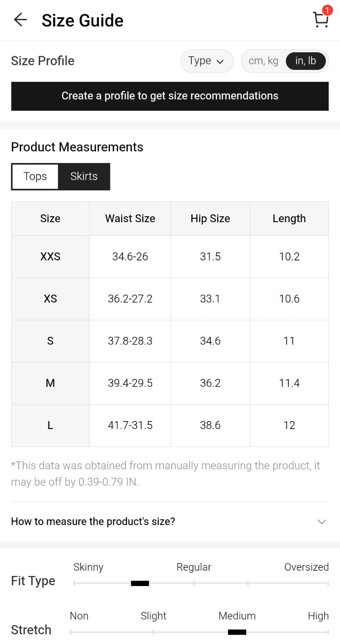Image resolution: width=340 pixels, height=644 pixels.
Task: Tap the back arrow icon
Action: click(x=20, y=20)
